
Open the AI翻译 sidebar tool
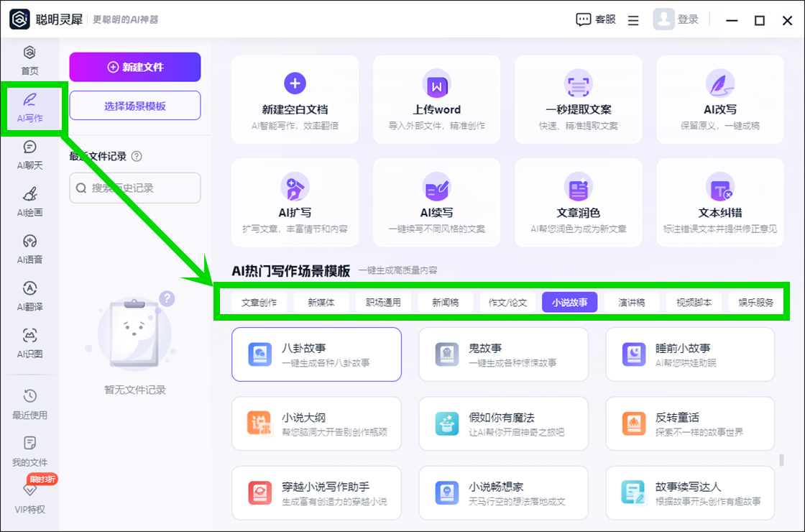pyautogui.click(x=29, y=295)
